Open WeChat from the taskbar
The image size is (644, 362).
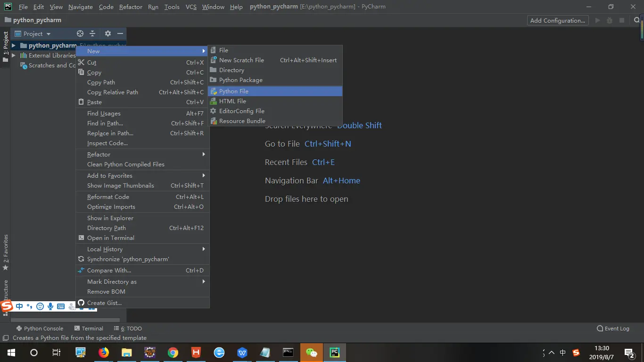pyautogui.click(x=312, y=353)
